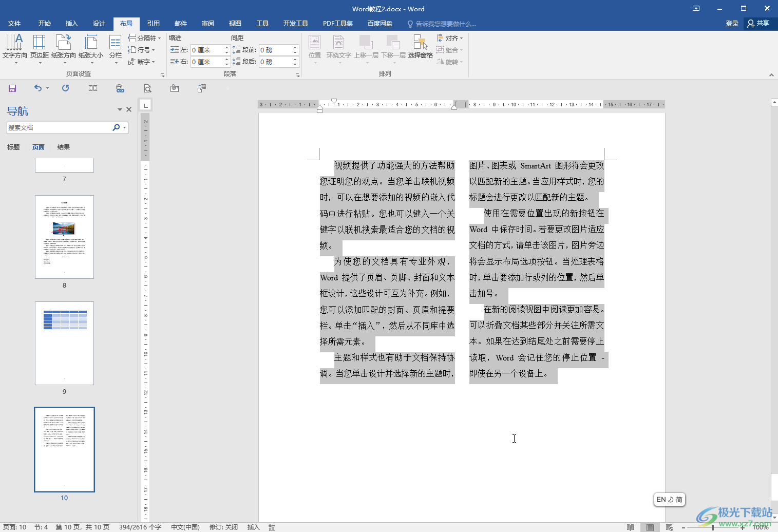Click the word count 394/2616 status
778x532 pixels.
[x=140, y=527]
